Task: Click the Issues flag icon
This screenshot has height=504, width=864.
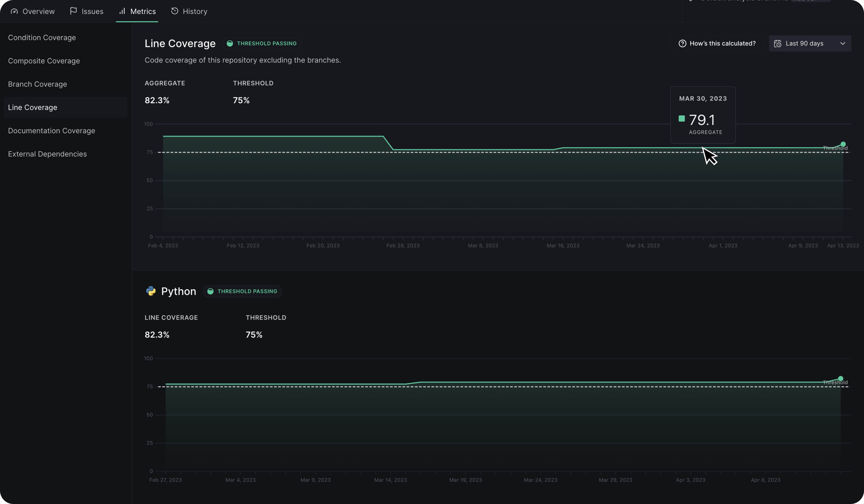Action: (73, 11)
